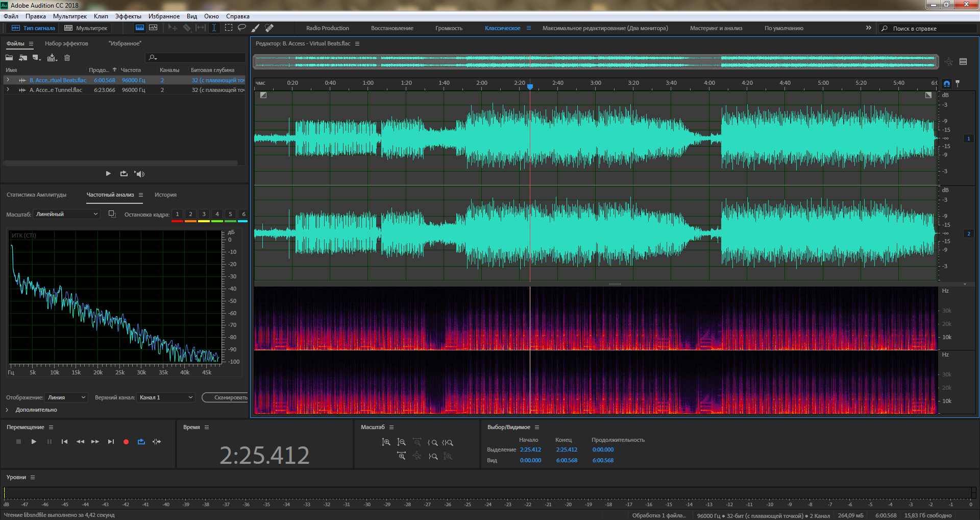Switch to 'Статистика Амплитуды' tab
Screen dimensions: 980x520
(36, 195)
